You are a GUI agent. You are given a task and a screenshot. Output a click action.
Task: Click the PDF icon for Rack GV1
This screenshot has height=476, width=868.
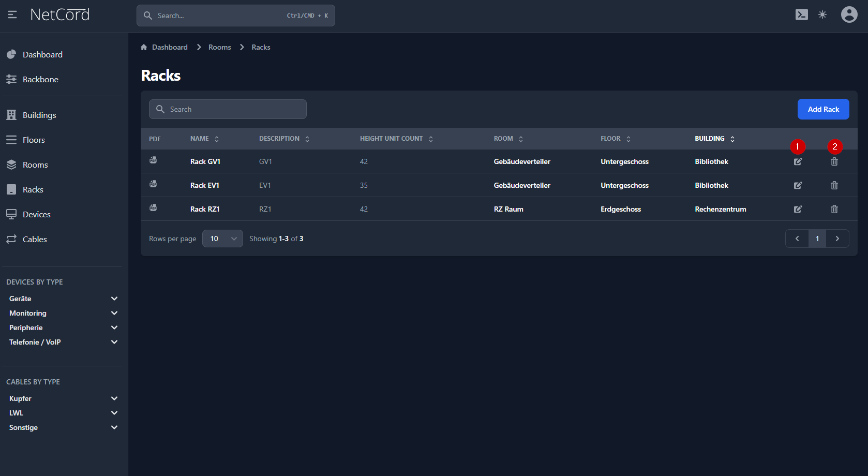(153, 160)
